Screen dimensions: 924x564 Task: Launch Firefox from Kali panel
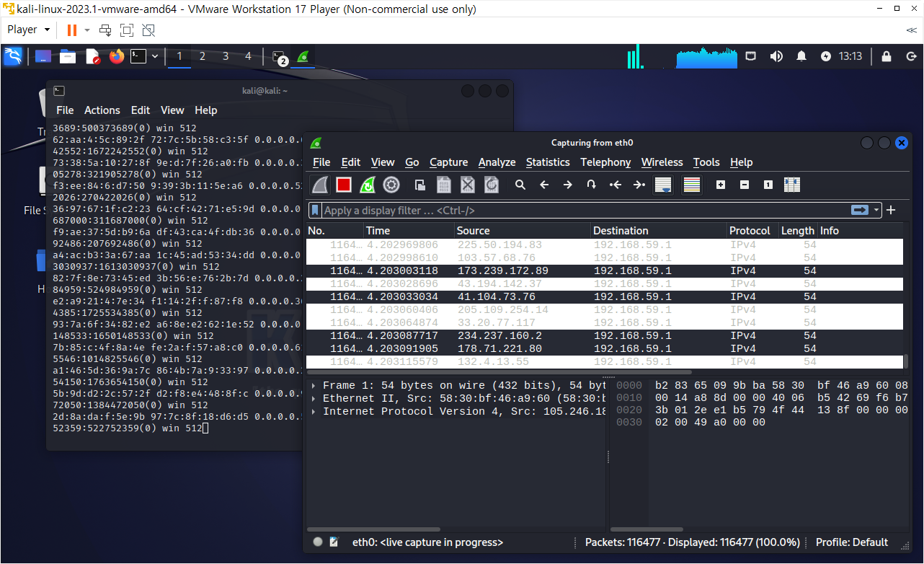tap(117, 56)
